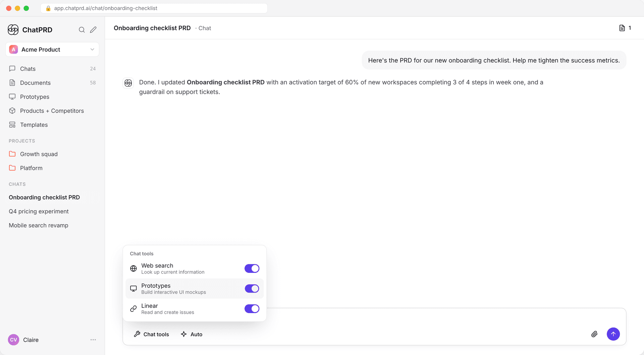The image size is (644, 355).
Task: Open the Platform project
Action: coord(52,168)
